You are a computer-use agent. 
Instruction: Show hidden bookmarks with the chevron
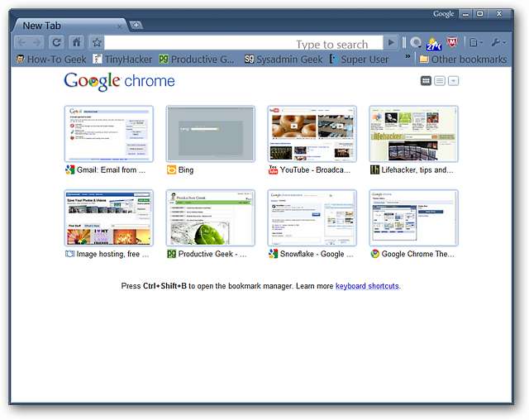coord(407,56)
